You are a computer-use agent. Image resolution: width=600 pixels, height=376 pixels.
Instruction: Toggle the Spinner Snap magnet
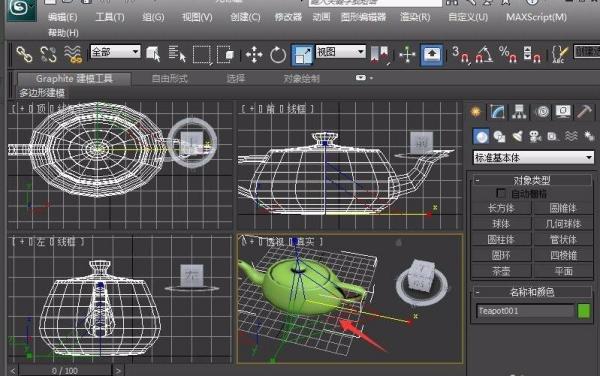click(532, 55)
